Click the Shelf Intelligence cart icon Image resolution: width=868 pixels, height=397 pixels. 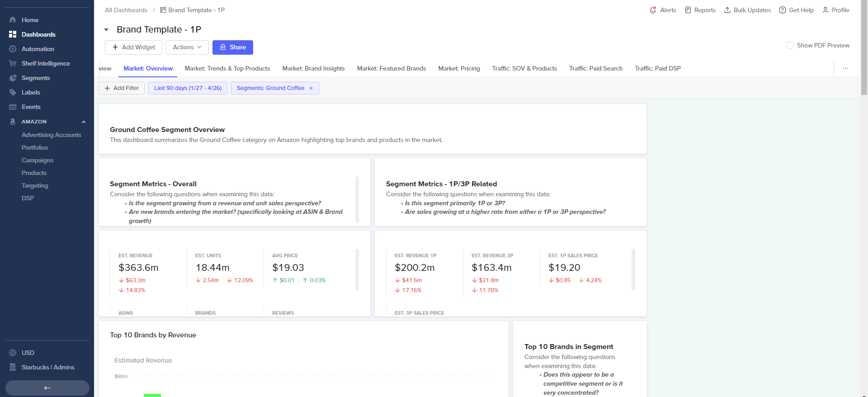pyautogui.click(x=13, y=63)
